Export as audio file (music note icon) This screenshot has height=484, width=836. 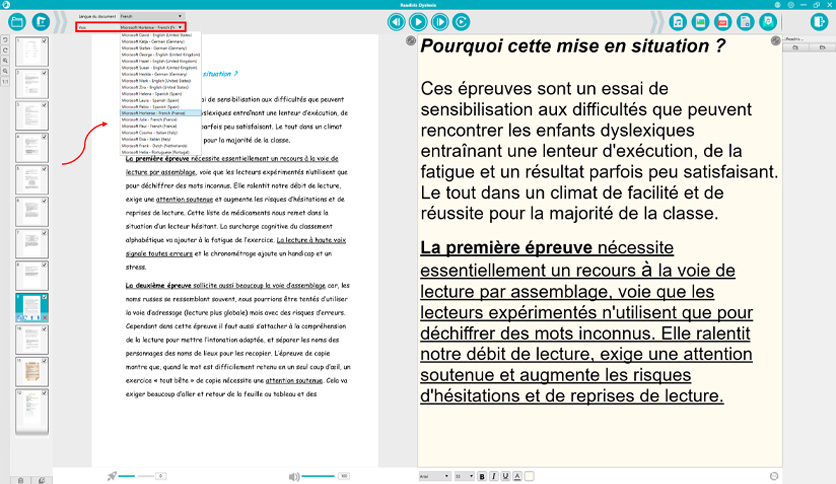[x=678, y=22]
